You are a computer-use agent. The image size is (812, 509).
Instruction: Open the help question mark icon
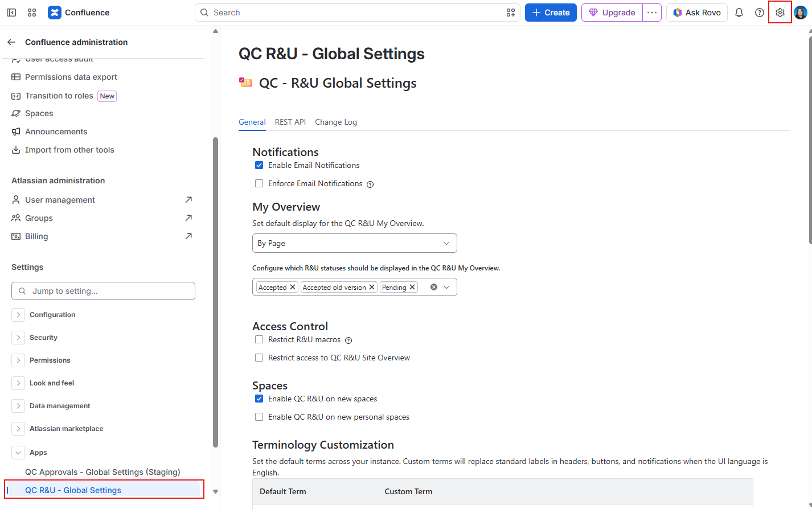[760, 13]
